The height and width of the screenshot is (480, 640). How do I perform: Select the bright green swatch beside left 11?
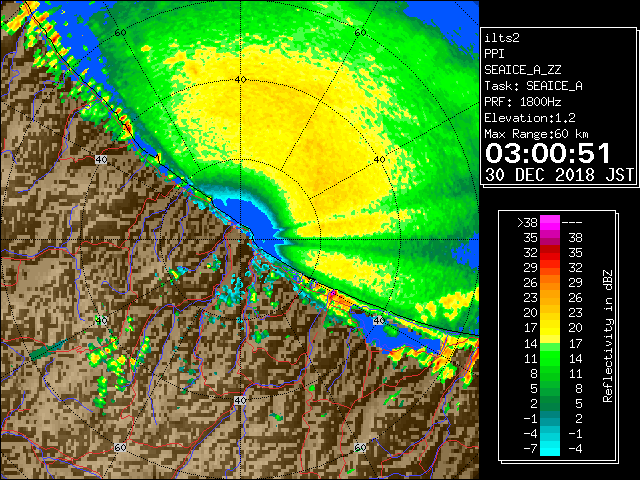click(550, 358)
